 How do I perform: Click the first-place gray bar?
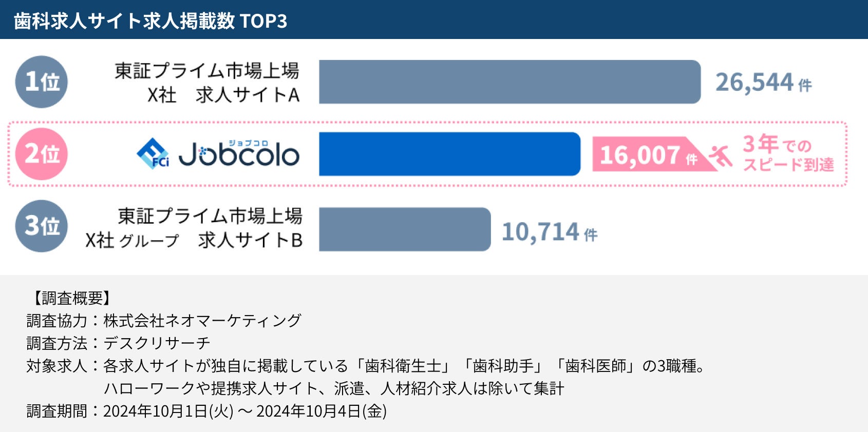510,82
